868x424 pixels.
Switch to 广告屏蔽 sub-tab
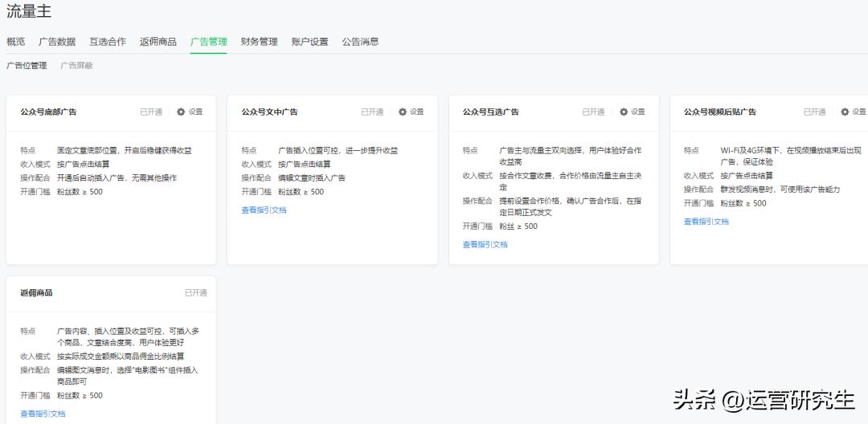(x=77, y=66)
